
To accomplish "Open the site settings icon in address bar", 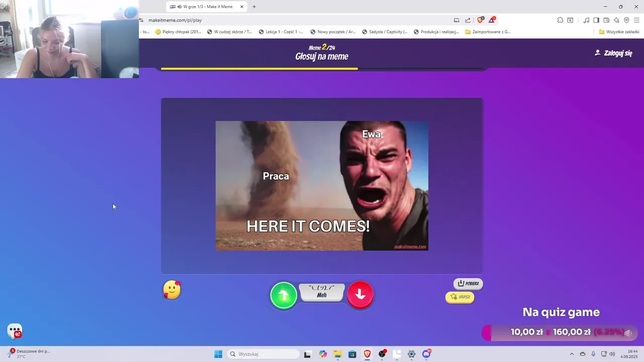I will pos(142,20).
